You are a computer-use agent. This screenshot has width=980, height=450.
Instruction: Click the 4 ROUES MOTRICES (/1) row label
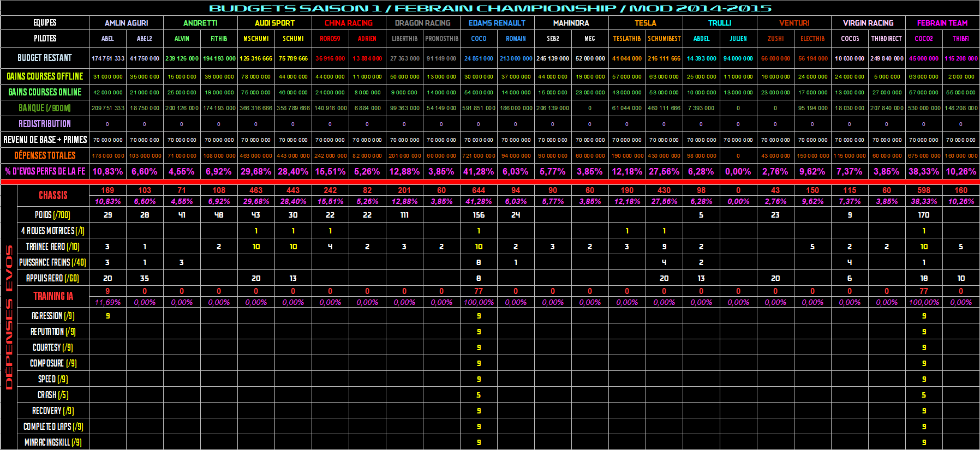pos(53,231)
